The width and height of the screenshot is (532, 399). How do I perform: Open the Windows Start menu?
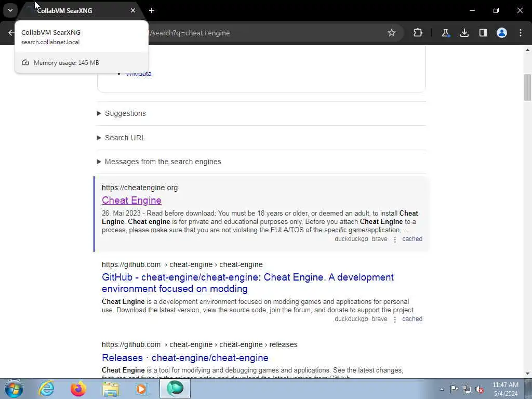pyautogui.click(x=14, y=389)
